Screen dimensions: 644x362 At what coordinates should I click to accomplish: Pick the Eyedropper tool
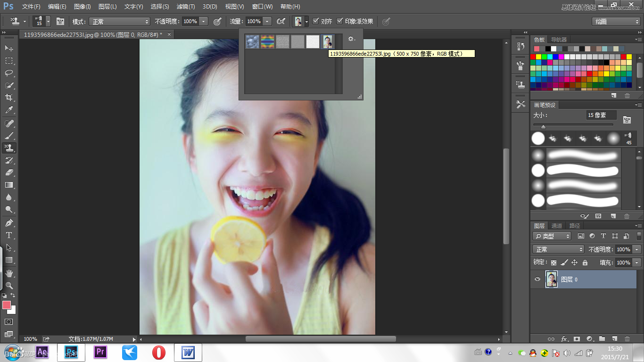tap(9, 110)
